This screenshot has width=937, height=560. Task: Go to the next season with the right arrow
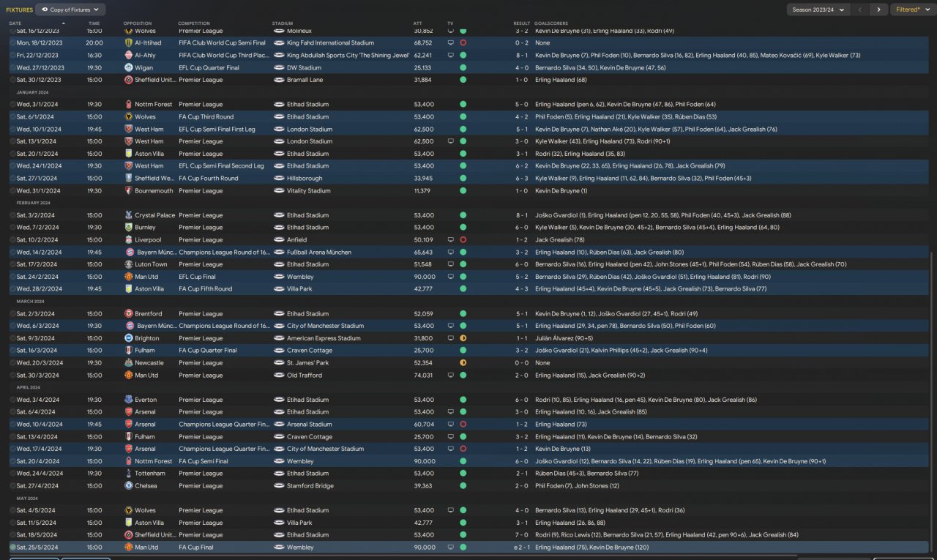coord(878,10)
